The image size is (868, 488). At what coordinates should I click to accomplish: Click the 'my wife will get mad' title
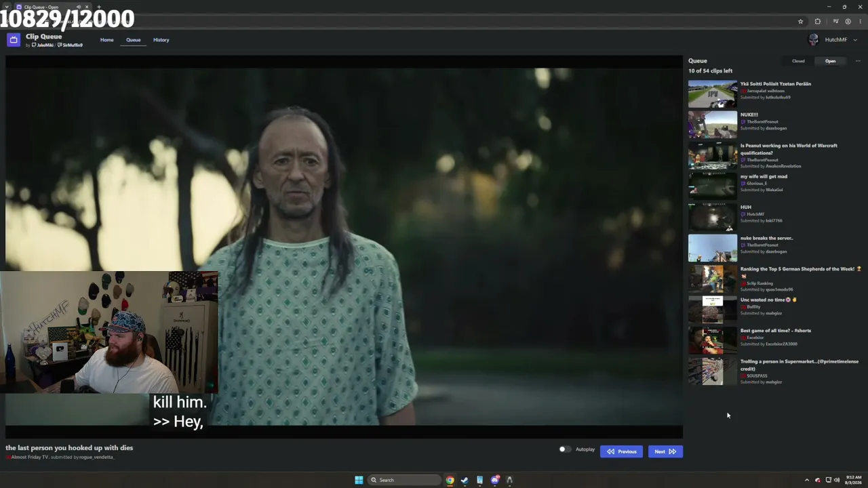tap(764, 176)
